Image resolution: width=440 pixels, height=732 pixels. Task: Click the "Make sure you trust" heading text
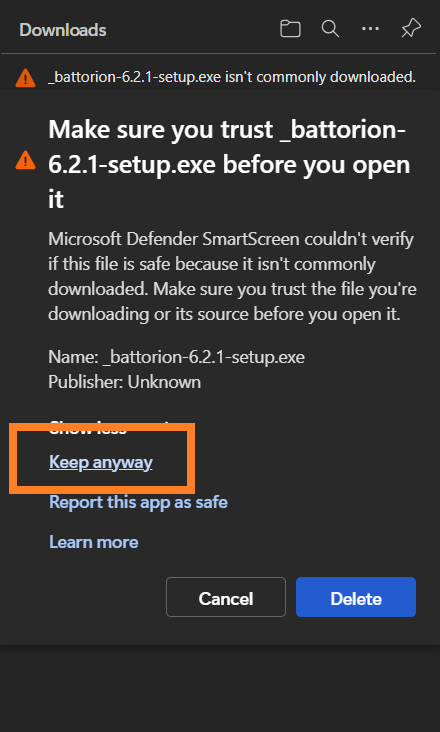pyautogui.click(x=229, y=164)
